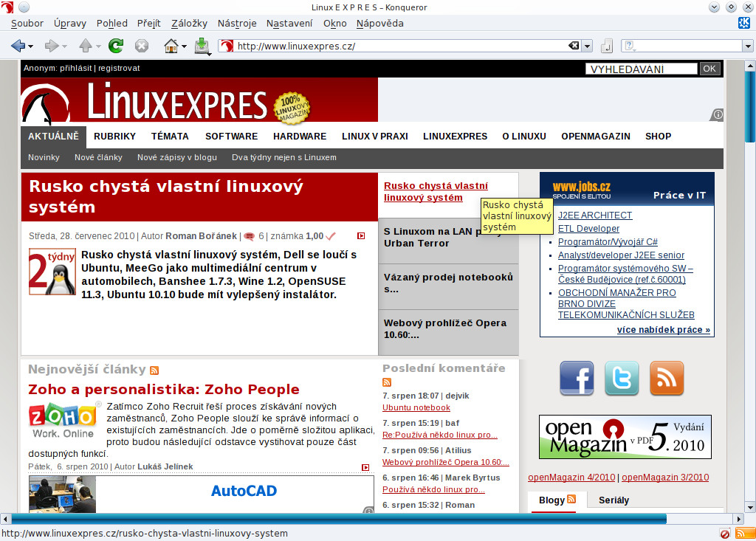Click the URL location bar field

pyautogui.click(x=402, y=46)
